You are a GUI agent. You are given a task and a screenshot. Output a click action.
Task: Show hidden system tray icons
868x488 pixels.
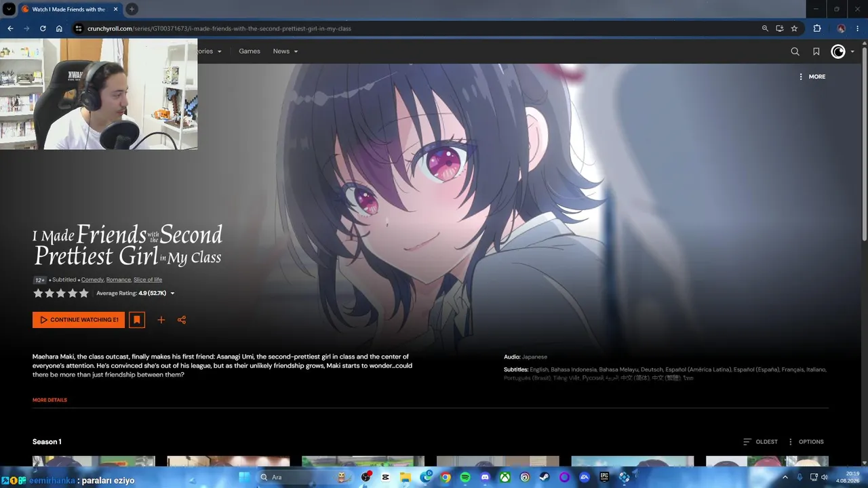[x=785, y=477]
